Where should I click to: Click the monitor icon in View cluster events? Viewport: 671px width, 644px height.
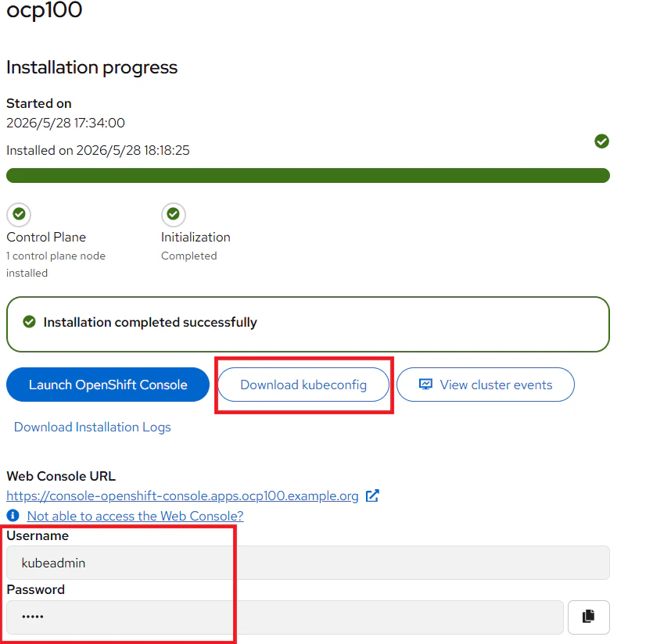(425, 384)
